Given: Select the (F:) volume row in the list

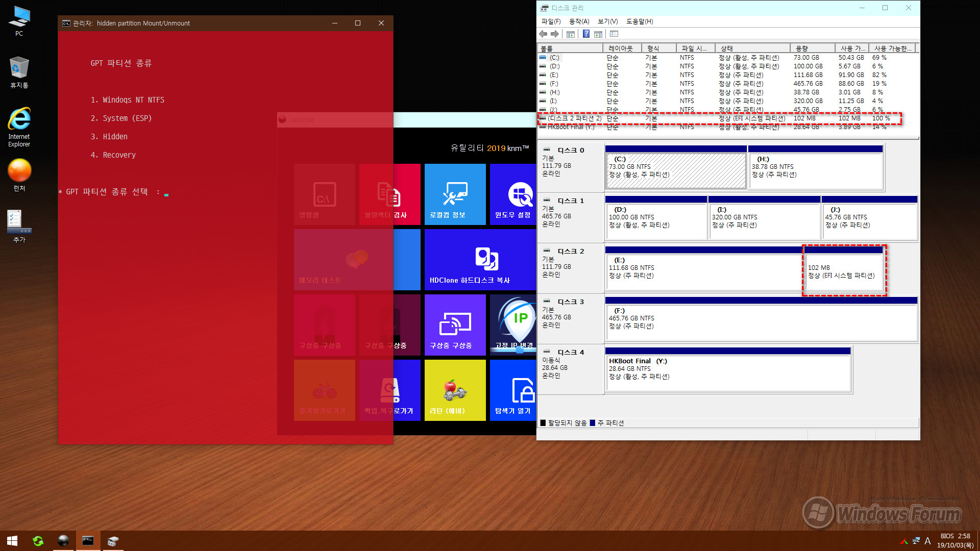Looking at the screenshot, I should tap(728, 84).
